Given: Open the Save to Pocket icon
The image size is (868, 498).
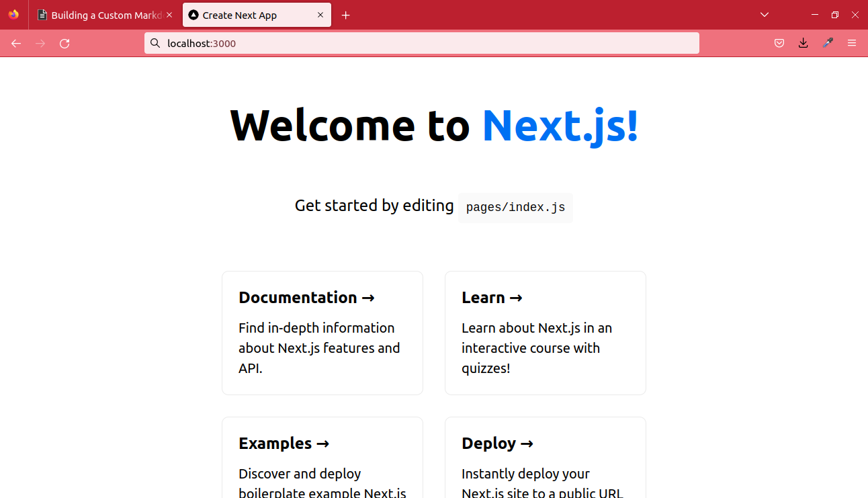Looking at the screenshot, I should (779, 43).
